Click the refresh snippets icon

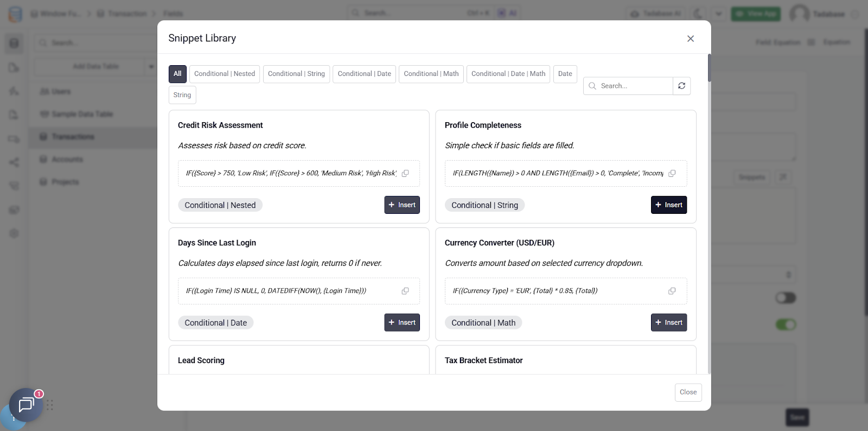click(682, 86)
